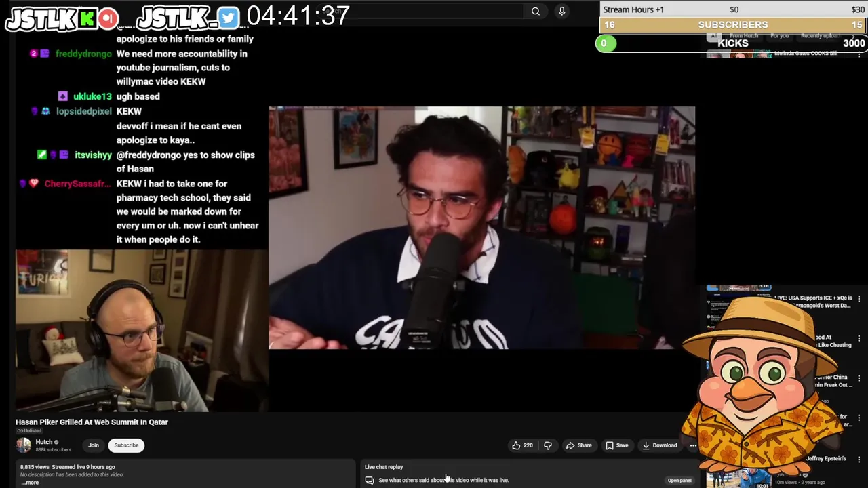Open the Hutch channel avatar
The height and width of the screenshot is (488, 868).
point(24,445)
